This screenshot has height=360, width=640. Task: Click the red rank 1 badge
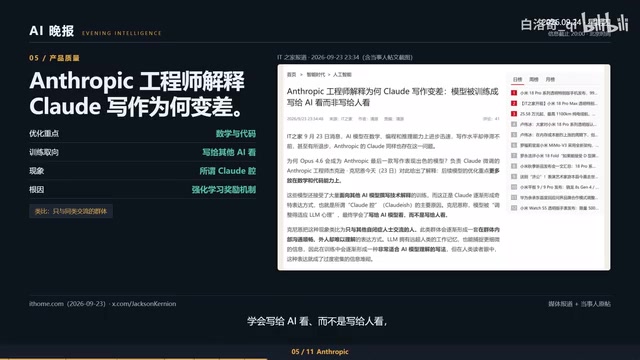514,93
